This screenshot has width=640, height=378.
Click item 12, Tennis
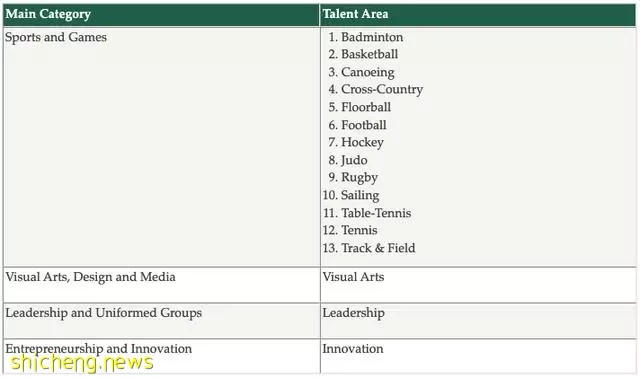coord(359,230)
